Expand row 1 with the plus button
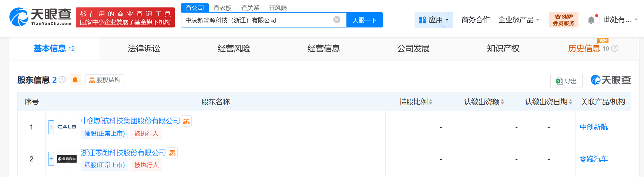 (x=51, y=127)
